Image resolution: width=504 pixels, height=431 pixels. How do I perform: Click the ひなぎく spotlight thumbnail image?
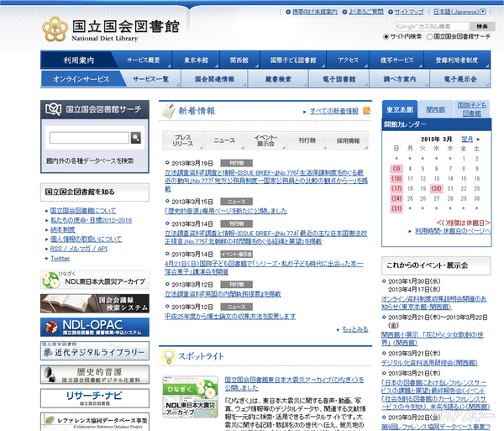coord(190,397)
